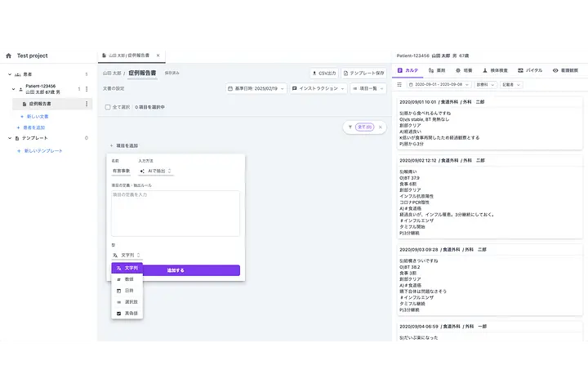Open the 基準日時: 2025/02/19 dropdown
Screen dimensions: 588x392
coord(255,88)
